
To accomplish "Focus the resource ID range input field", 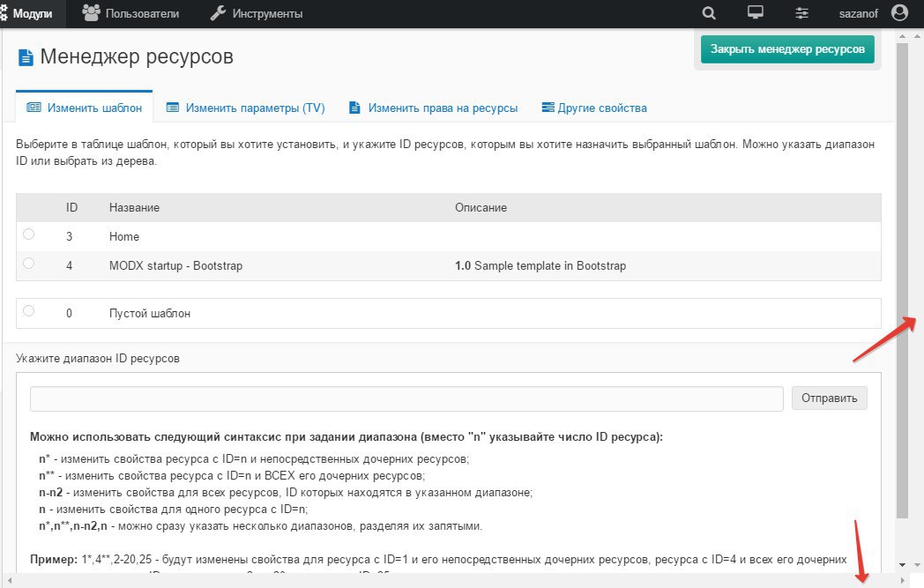I will point(406,398).
